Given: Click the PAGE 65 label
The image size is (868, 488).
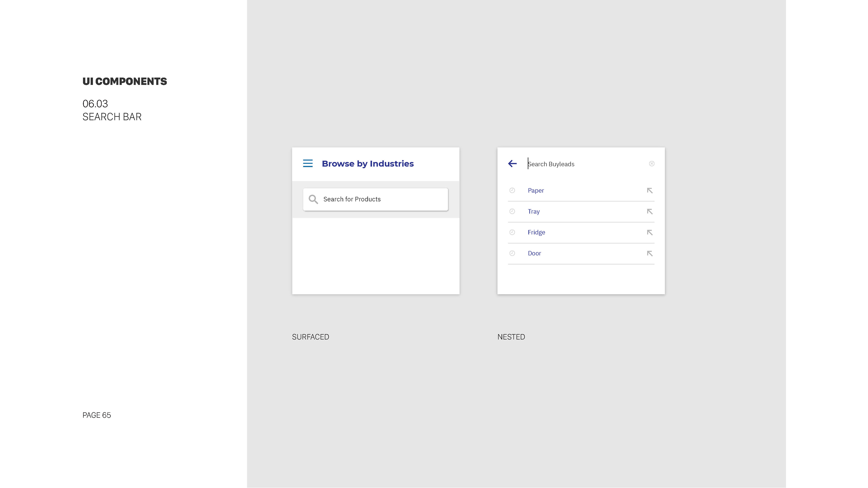Looking at the screenshot, I should pos(97,415).
